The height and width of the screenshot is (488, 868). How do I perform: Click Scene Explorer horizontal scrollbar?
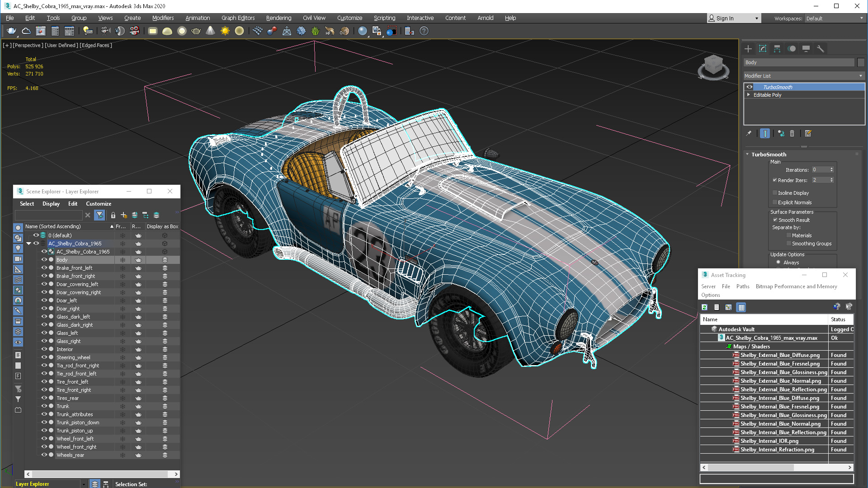click(102, 474)
